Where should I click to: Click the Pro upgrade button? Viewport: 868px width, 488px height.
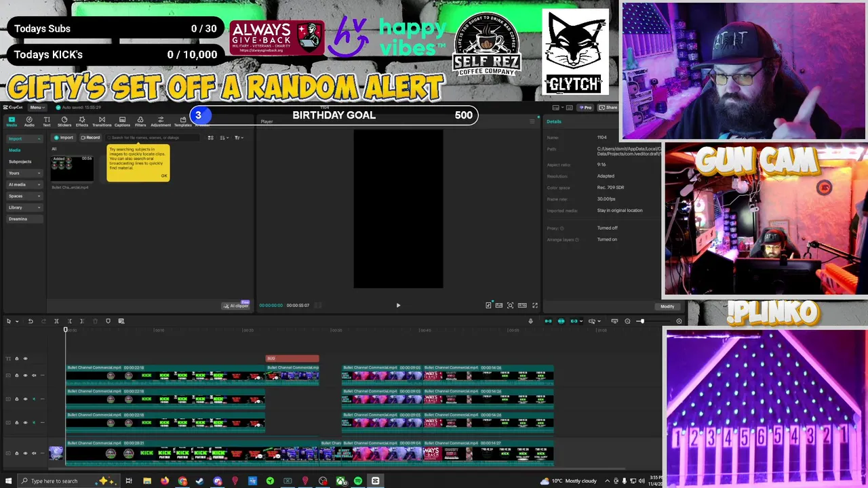coord(585,107)
